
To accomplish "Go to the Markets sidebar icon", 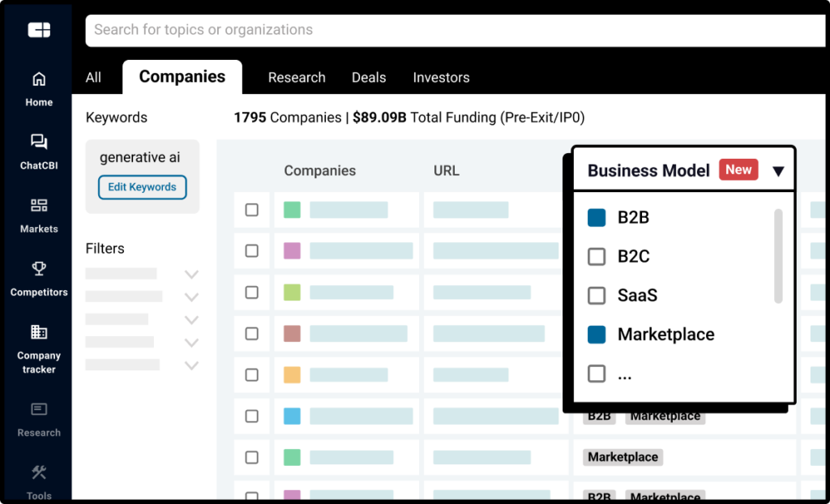I will (x=39, y=206).
